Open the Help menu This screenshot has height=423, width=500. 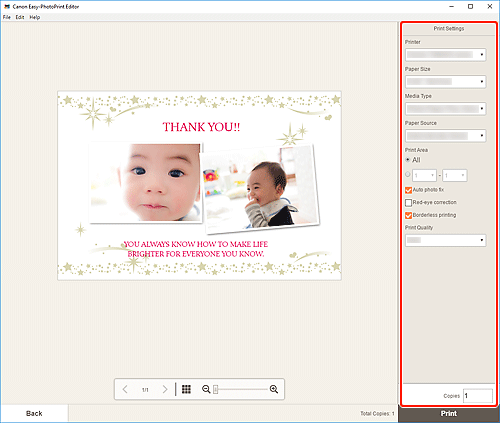35,17
